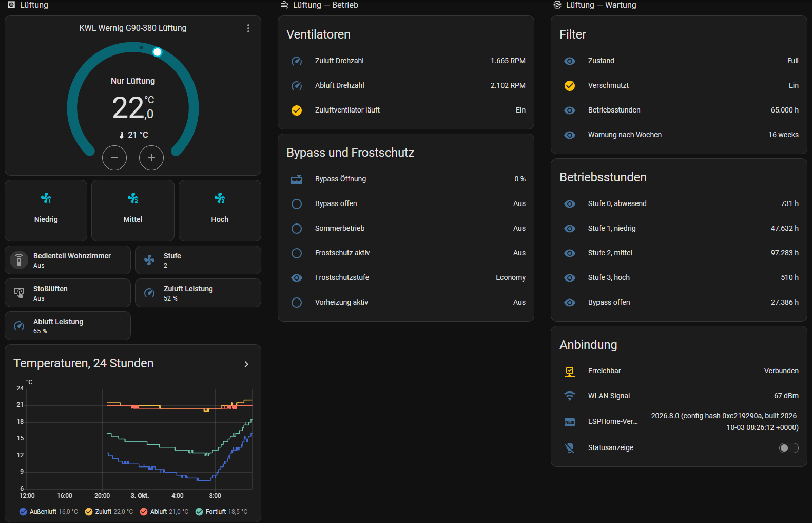Open the Stufe 2, mittel hours entry
This screenshot has height=523, width=812.
click(x=679, y=253)
